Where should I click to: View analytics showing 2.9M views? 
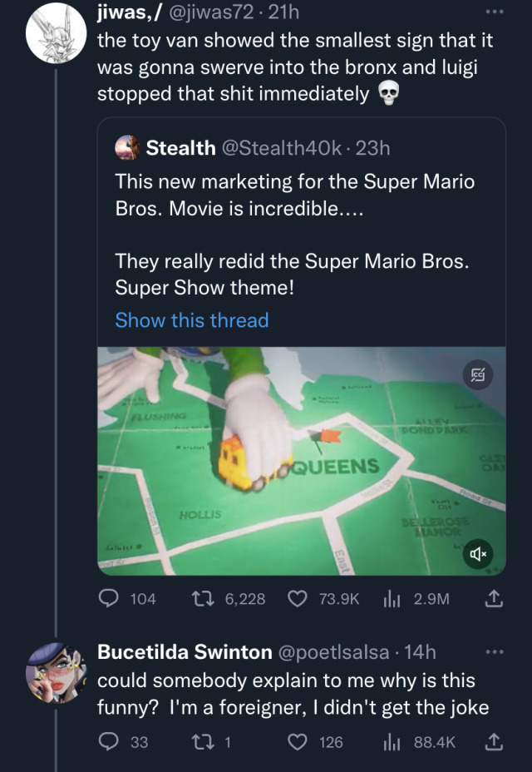pos(392,597)
